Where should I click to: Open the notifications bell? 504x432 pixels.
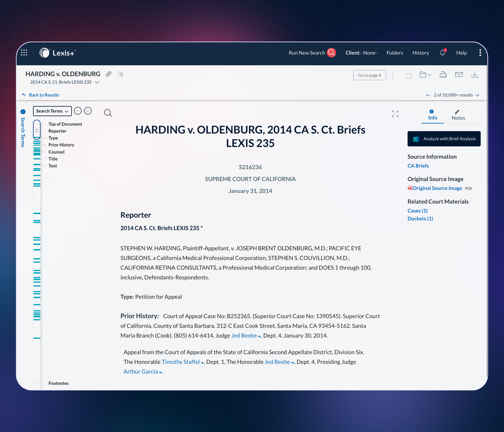pos(443,53)
